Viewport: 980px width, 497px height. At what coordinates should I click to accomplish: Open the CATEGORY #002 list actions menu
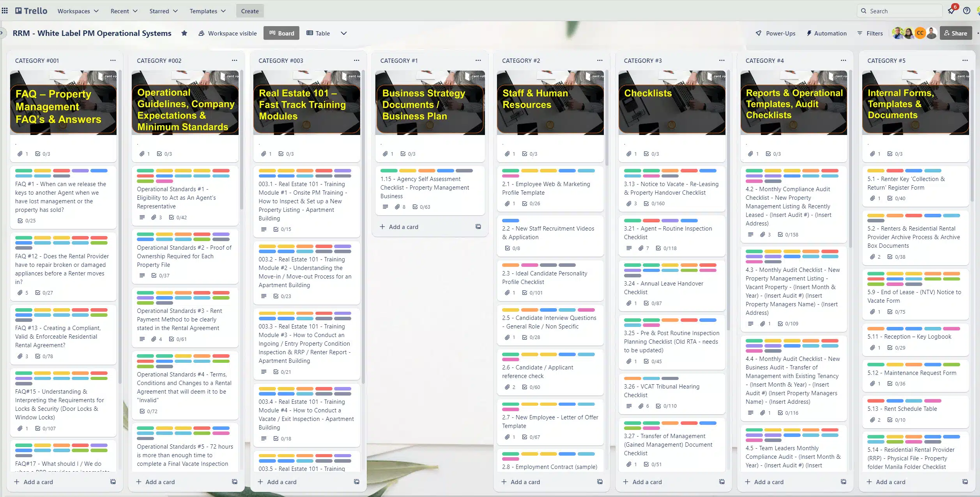(234, 60)
